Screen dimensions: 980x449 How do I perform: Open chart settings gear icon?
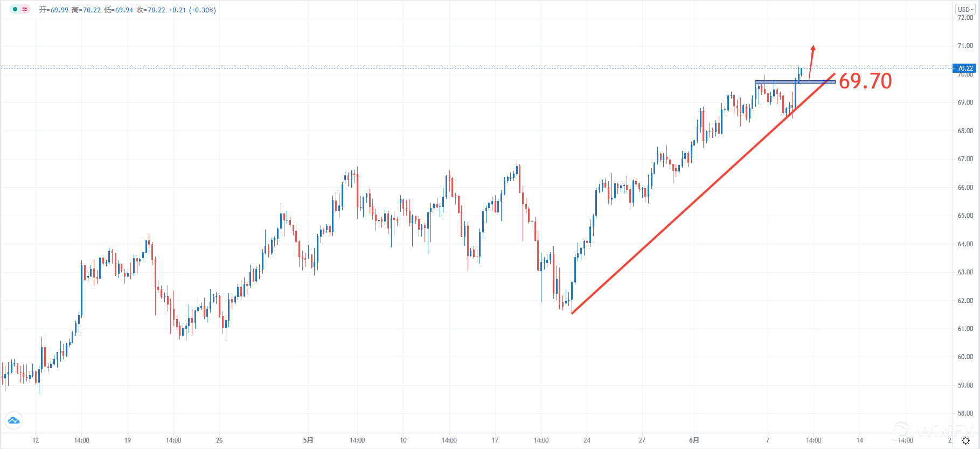pyautogui.click(x=965, y=440)
